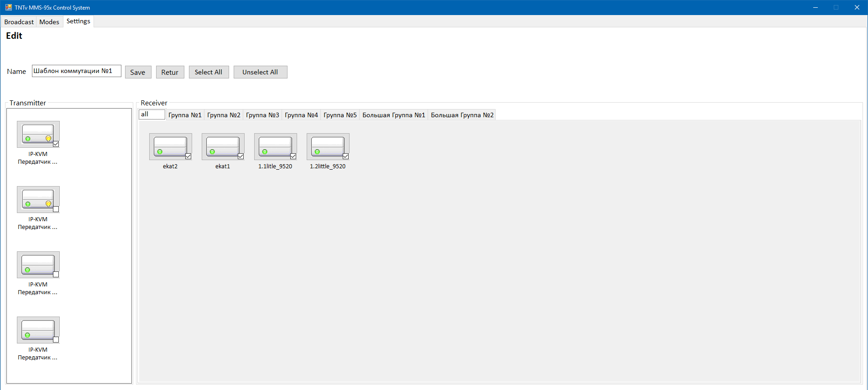
Task: Enable the second transmitter's checkbox
Action: point(56,209)
